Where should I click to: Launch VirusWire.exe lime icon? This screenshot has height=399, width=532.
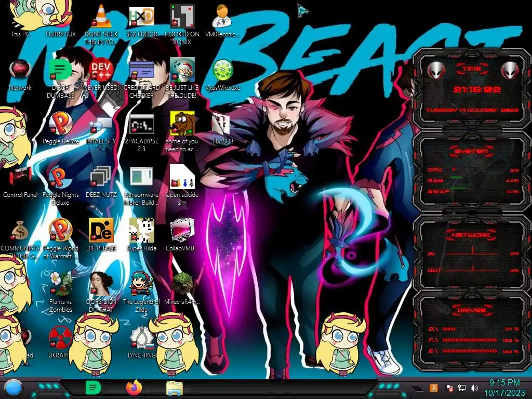222,70
